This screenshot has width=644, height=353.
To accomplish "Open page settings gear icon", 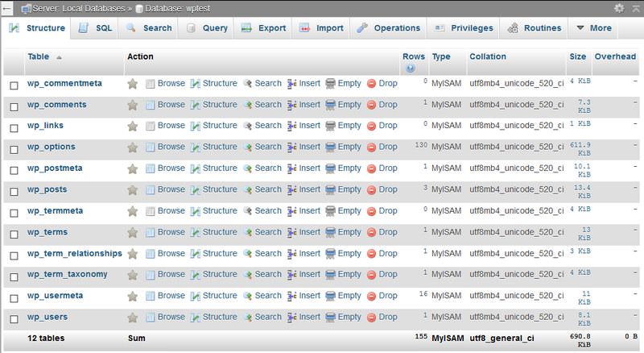I will (x=619, y=8).
